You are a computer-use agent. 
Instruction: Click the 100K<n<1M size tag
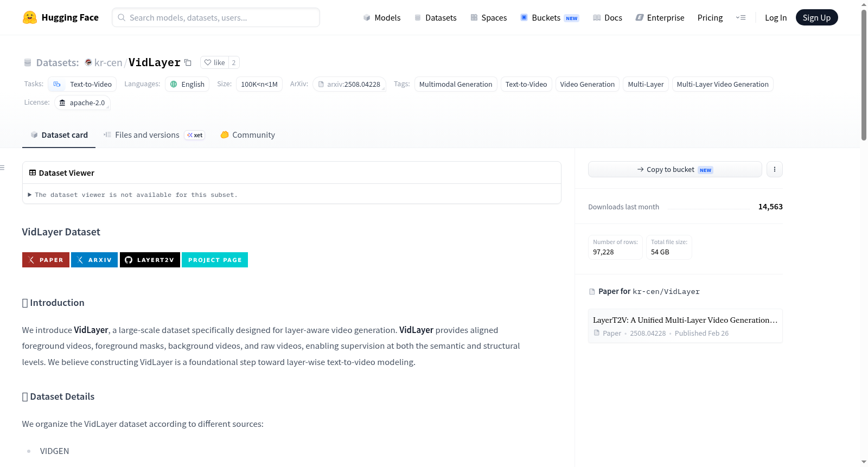click(259, 84)
